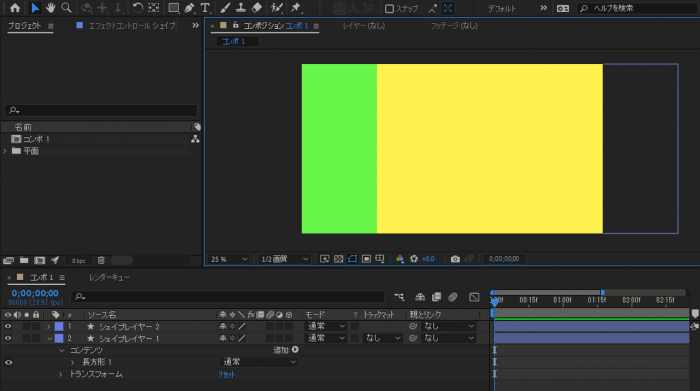Screen dimensions: 700x391
Task: Select the Hand tool
Action: coord(50,8)
